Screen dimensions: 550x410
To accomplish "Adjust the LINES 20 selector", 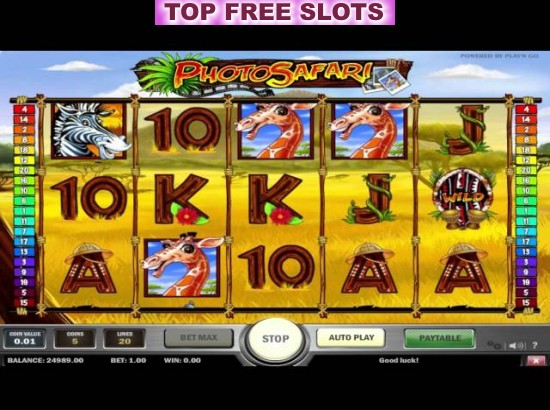I will [125, 338].
